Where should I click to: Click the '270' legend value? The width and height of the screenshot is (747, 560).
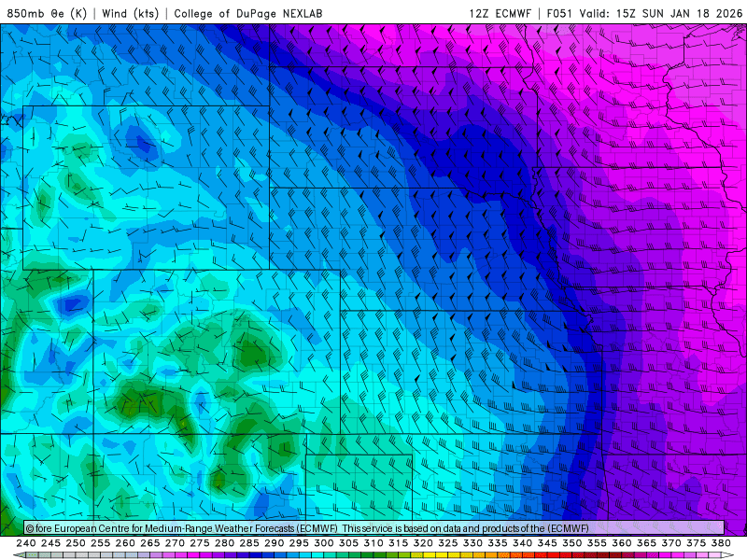click(175, 543)
